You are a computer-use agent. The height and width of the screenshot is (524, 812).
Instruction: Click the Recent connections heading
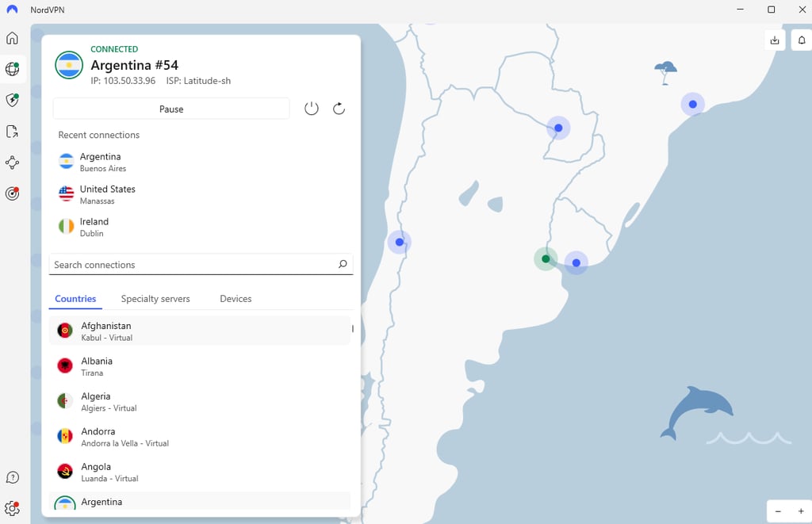(99, 135)
